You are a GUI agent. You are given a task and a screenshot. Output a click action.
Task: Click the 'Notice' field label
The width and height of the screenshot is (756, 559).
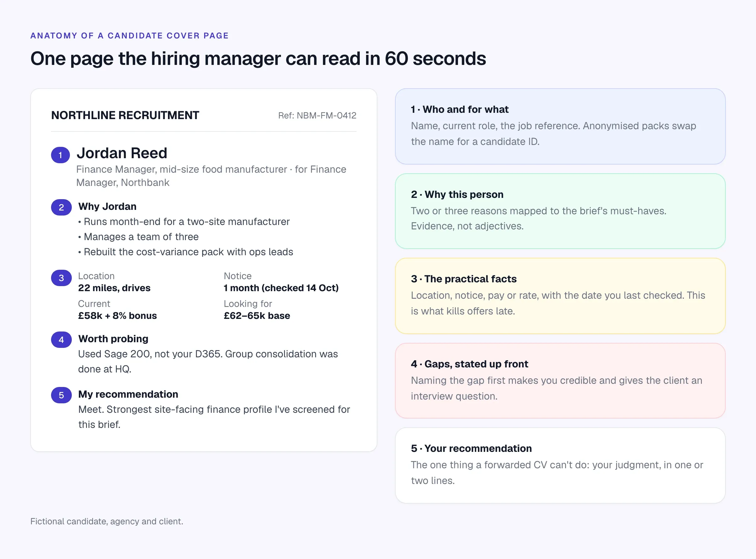[238, 276]
